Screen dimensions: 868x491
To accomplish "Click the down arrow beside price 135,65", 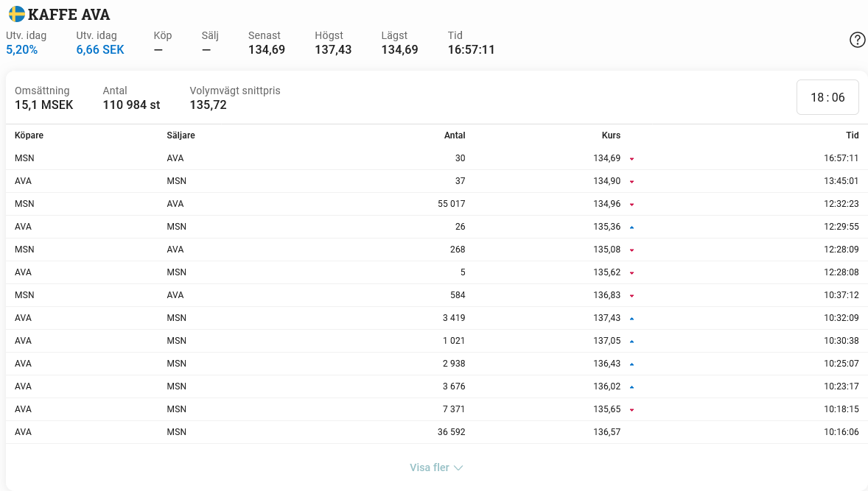I will (631, 410).
